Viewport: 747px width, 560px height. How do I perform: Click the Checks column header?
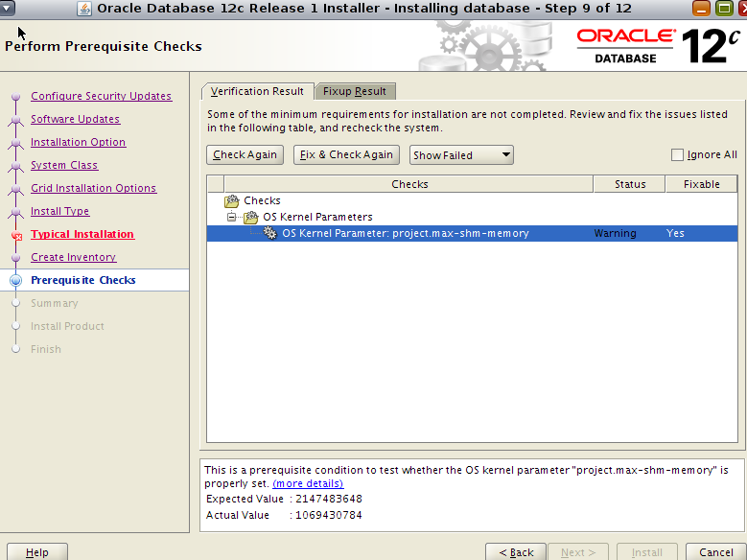click(409, 184)
